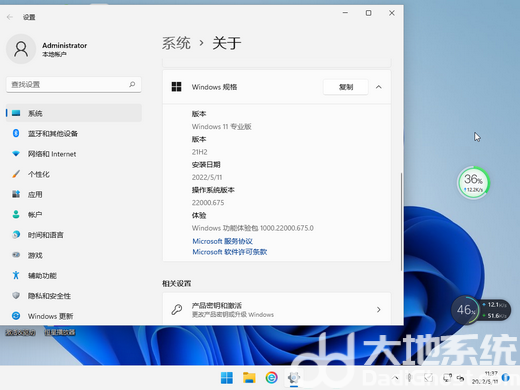Click the Windows 11 专业版 edition text
The height and width of the screenshot is (390, 520).
[221, 127]
